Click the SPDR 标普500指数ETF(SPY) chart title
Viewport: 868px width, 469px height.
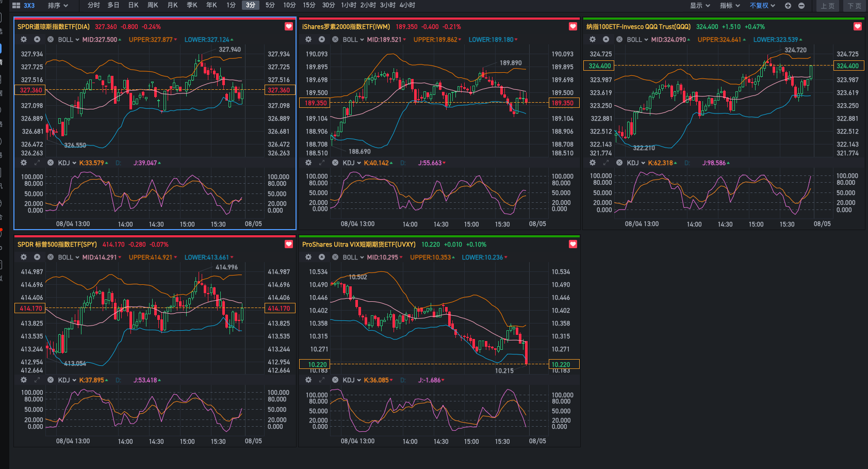[57, 245]
